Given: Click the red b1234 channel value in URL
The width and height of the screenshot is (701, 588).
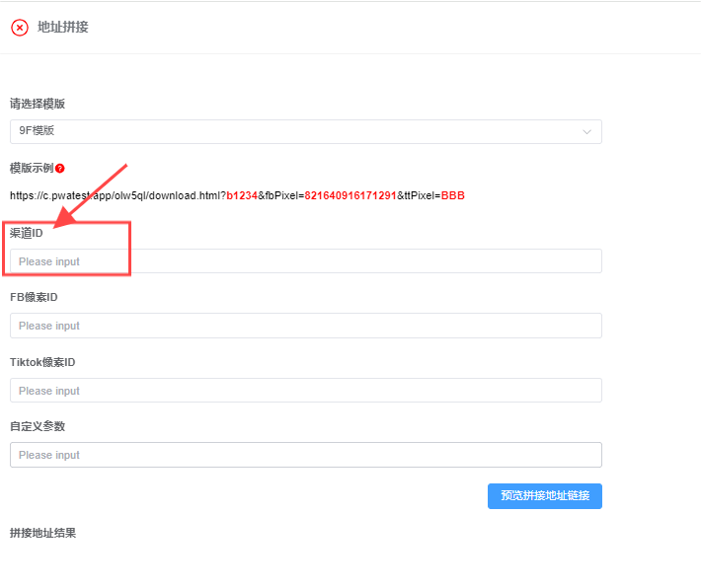Looking at the screenshot, I should click(242, 195).
